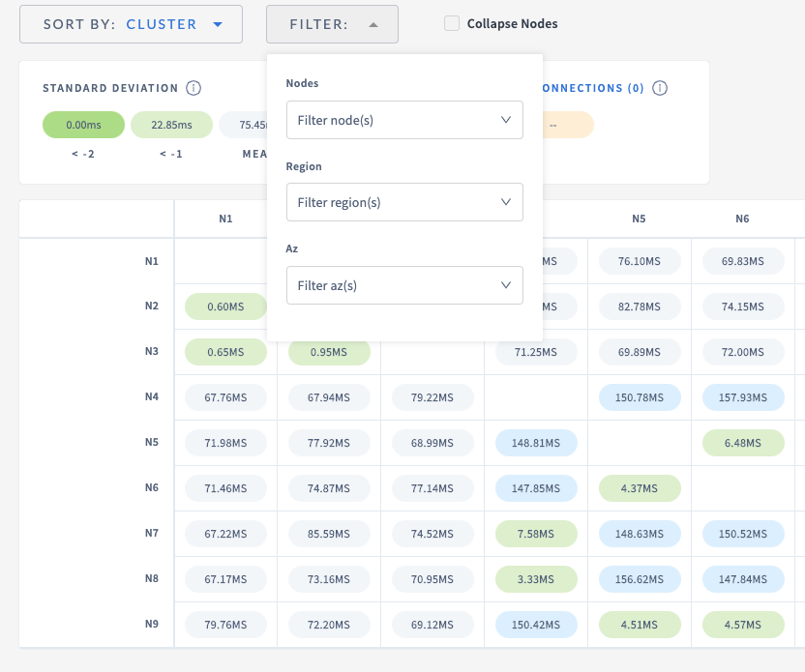The height and width of the screenshot is (672, 805).
Task: Select the N1 column header
Action: pyautogui.click(x=225, y=219)
